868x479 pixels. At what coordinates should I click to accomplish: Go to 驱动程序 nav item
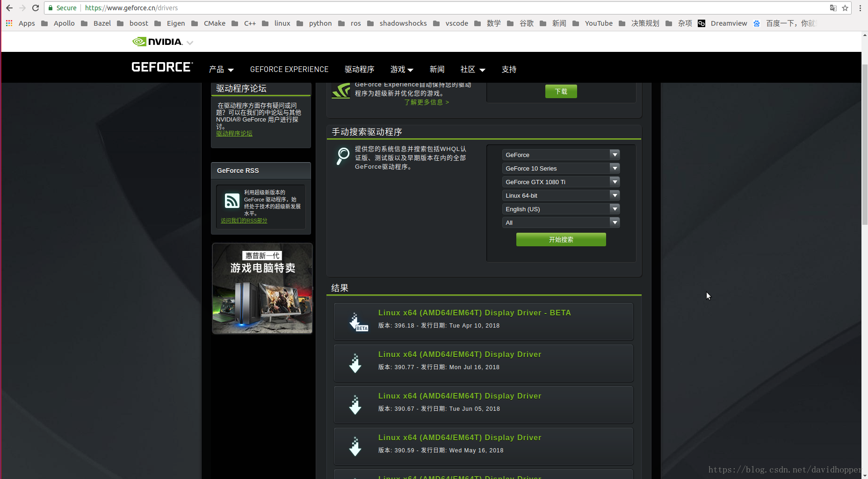point(359,69)
